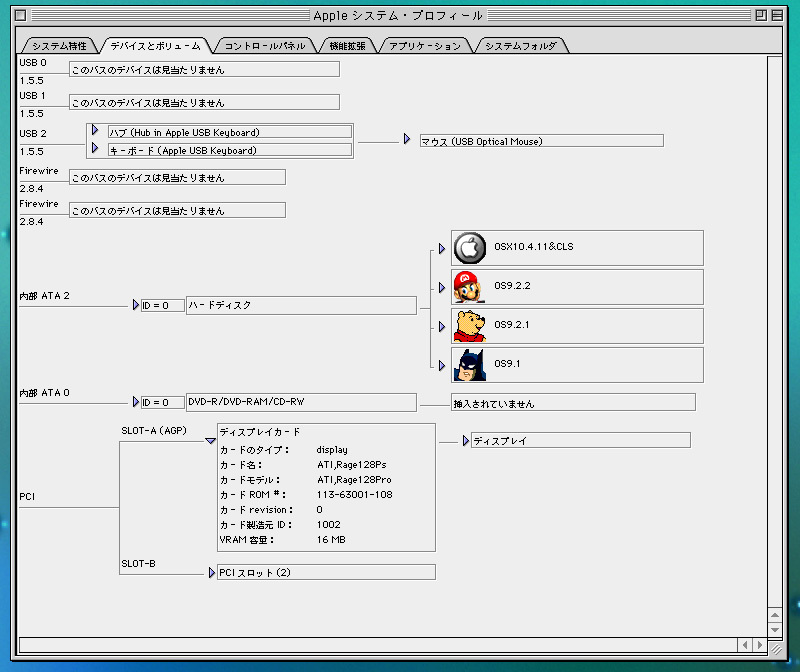Click the vertical scrollbar down arrow
This screenshot has width=800, height=672.
[774, 627]
